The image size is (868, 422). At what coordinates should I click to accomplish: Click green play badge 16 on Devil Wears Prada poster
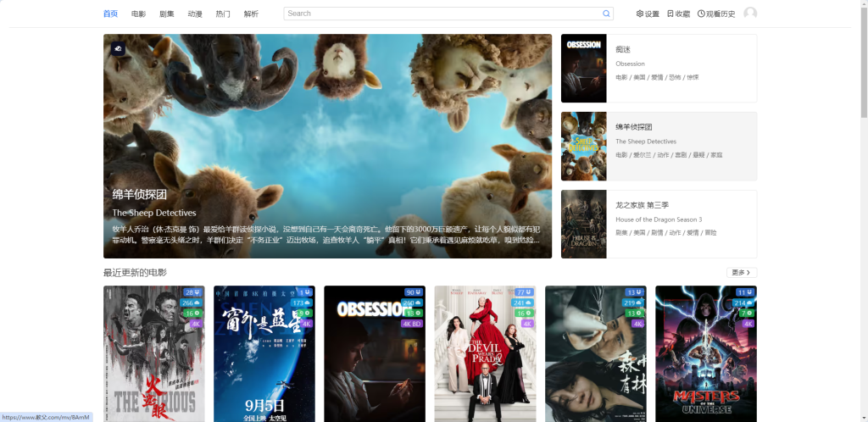pyautogui.click(x=524, y=313)
